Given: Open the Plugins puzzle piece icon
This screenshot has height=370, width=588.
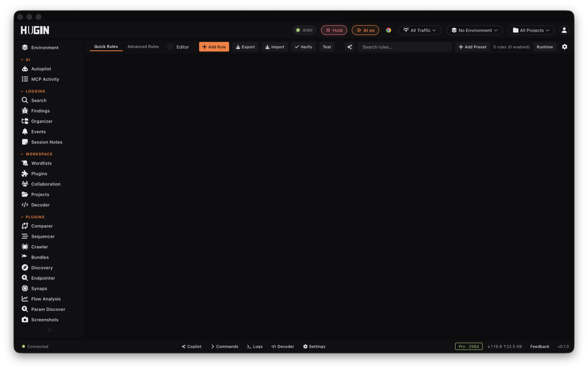Looking at the screenshot, I should coord(25,174).
